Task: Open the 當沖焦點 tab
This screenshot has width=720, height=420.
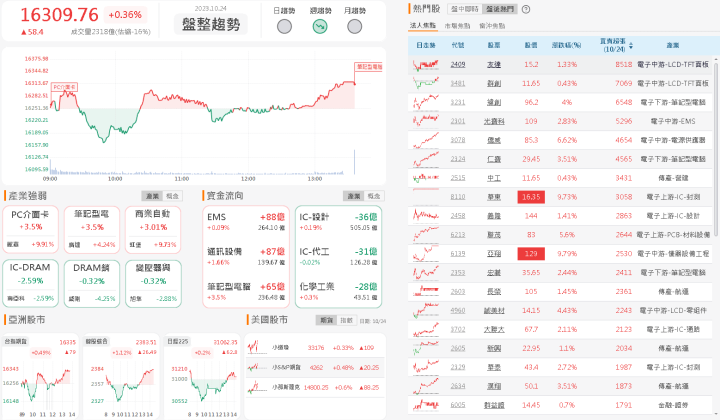Action: pyautogui.click(x=492, y=26)
